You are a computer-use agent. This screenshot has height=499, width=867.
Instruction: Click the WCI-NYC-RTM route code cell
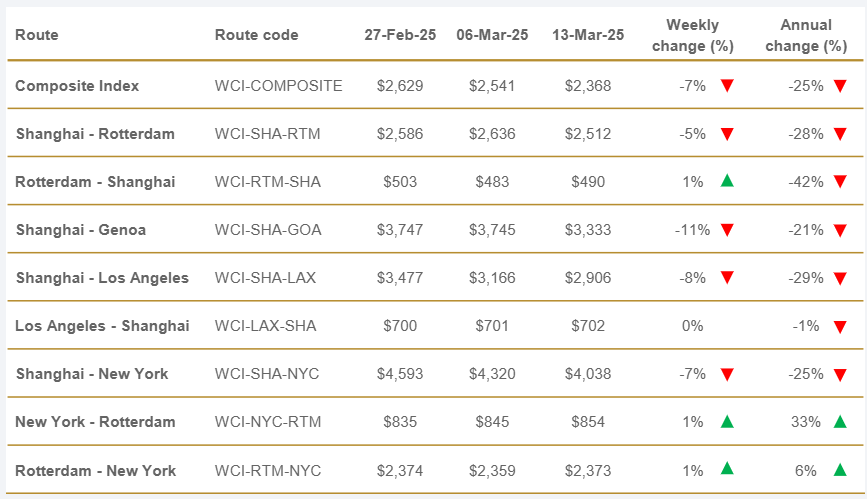pyautogui.click(x=266, y=422)
